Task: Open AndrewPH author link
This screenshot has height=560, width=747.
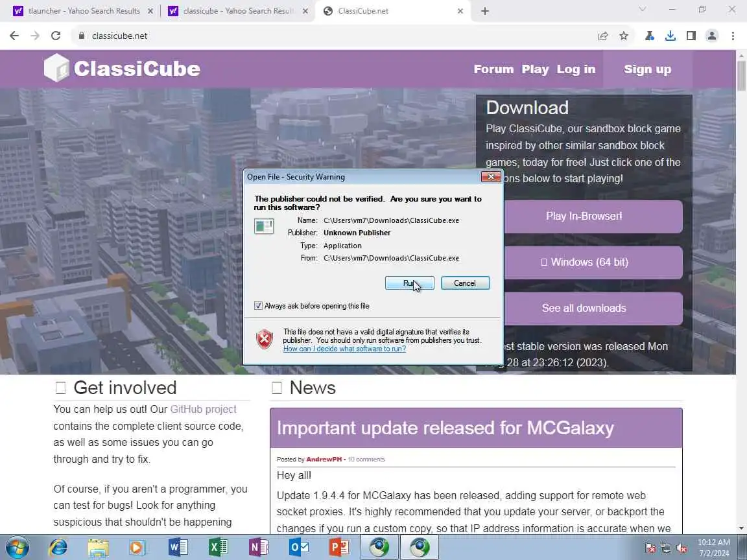Action: (324, 460)
